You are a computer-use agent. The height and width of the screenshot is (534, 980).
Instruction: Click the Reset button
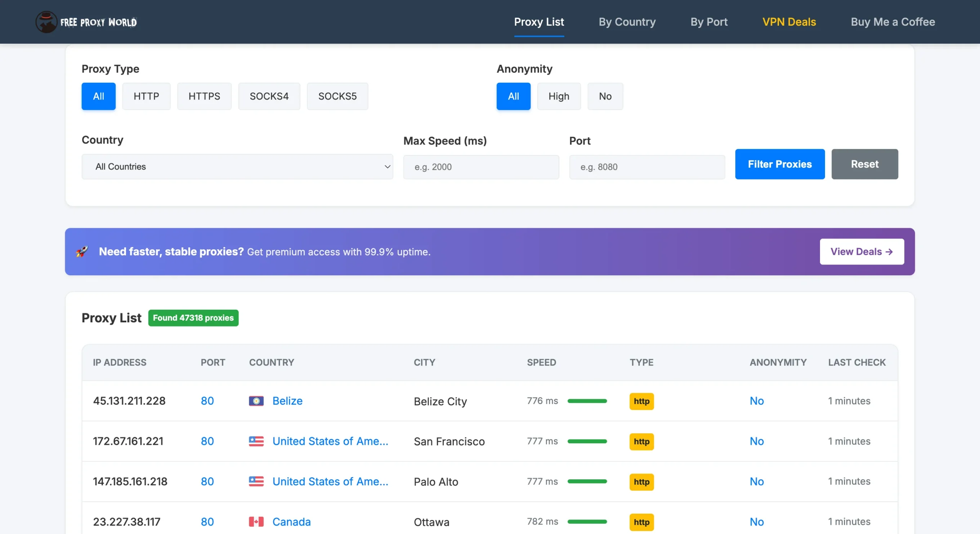pos(865,164)
